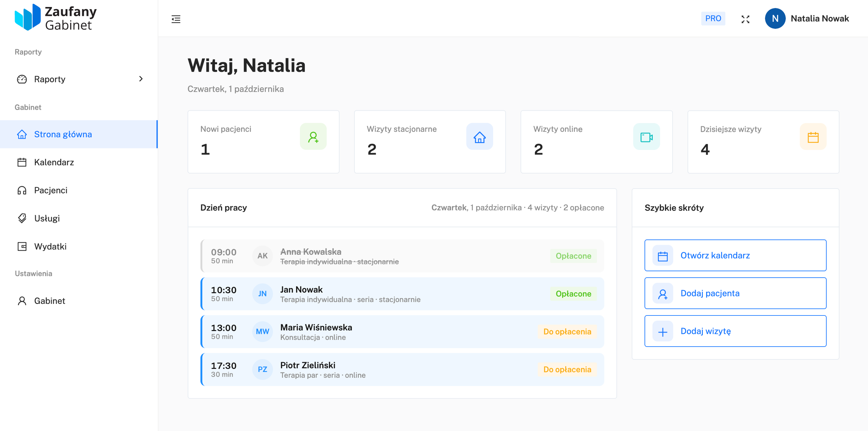Click the AK avatar of Anna Kowalska
Viewport: 868px width, 431px height.
tap(262, 256)
